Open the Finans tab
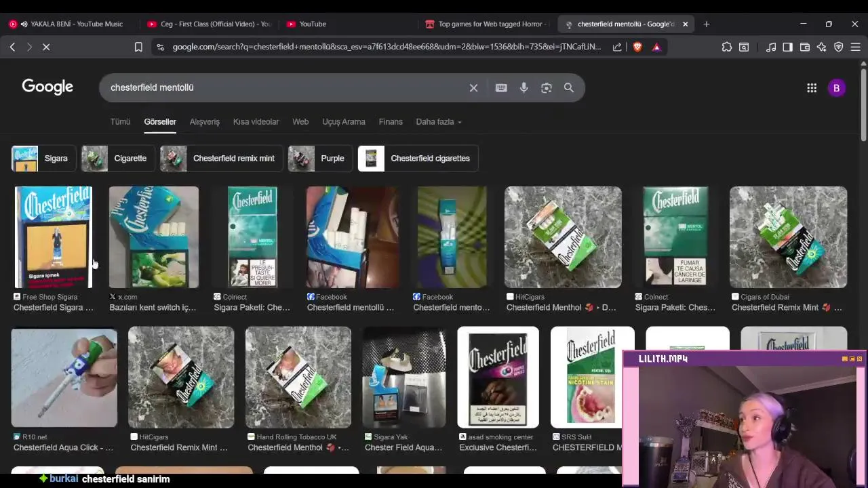 (x=391, y=122)
